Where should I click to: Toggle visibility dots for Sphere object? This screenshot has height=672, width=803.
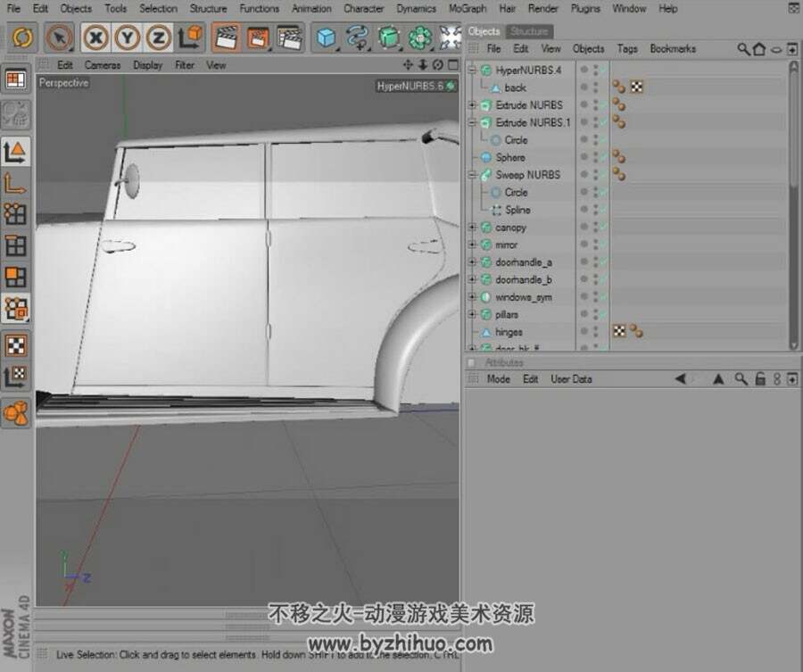pos(596,157)
